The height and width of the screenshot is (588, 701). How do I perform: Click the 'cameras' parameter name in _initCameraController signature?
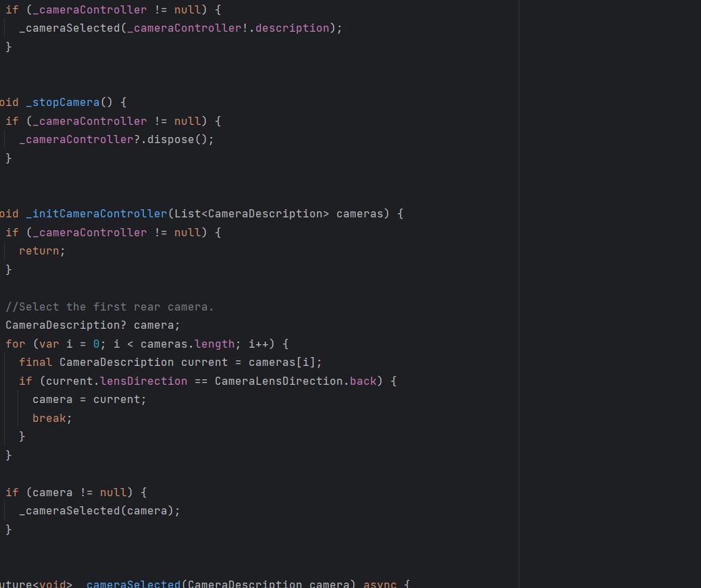[x=360, y=213]
